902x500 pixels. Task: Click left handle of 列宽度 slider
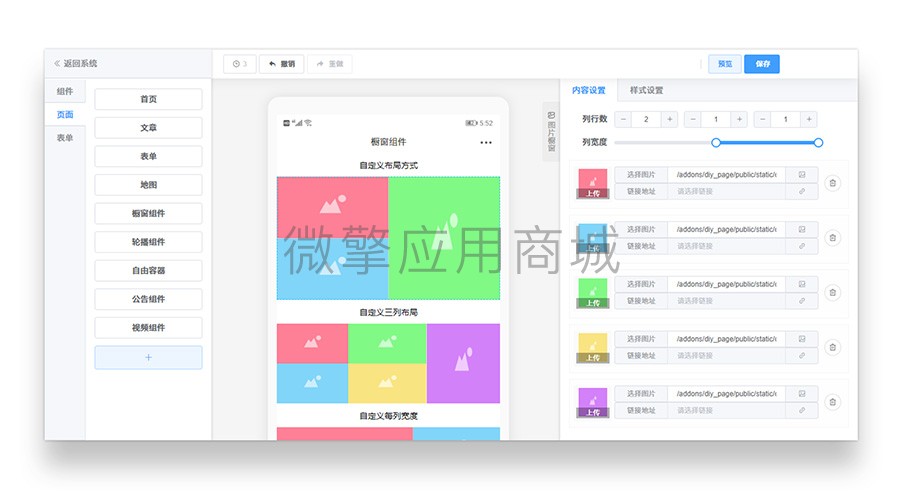tap(716, 142)
